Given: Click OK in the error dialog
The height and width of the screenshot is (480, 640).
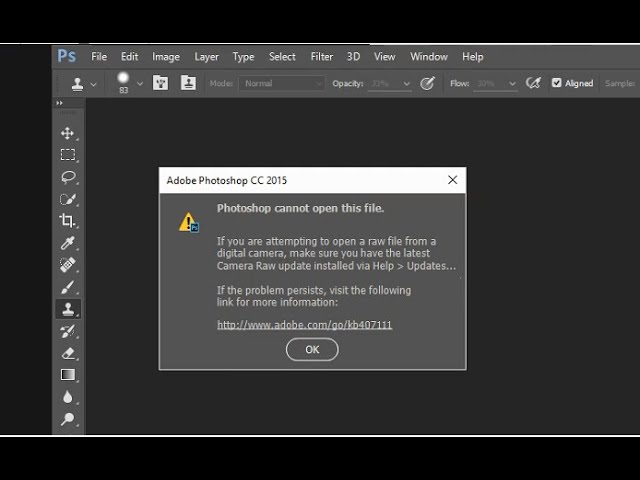Looking at the screenshot, I should (312, 349).
